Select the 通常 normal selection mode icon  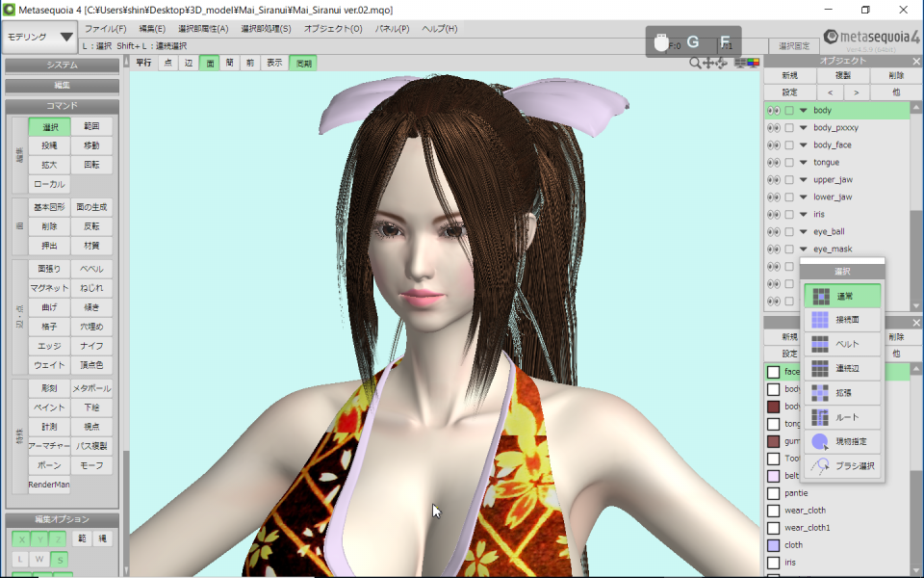(x=821, y=296)
